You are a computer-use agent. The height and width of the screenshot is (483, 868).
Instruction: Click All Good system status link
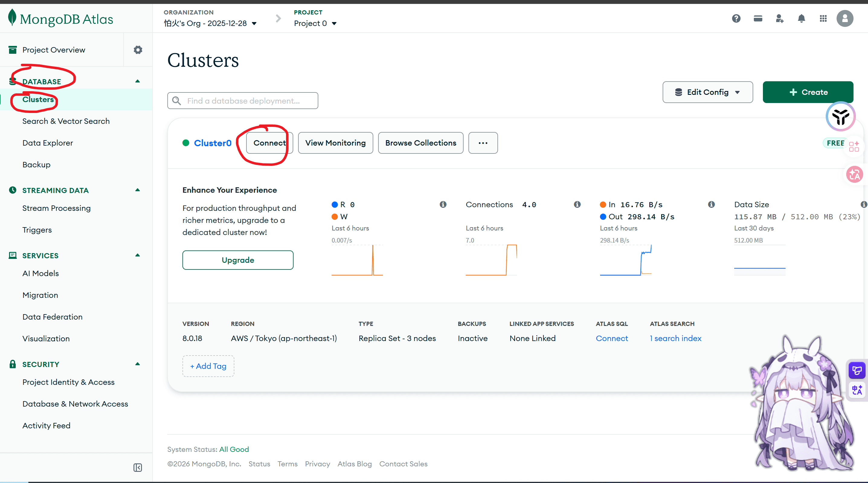click(x=234, y=449)
